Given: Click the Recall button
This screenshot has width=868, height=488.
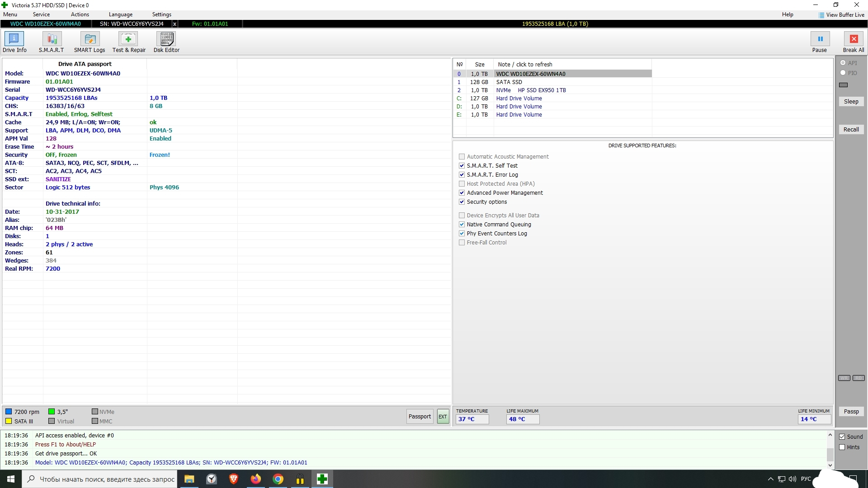Looking at the screenshot, I should coord(851,130).
